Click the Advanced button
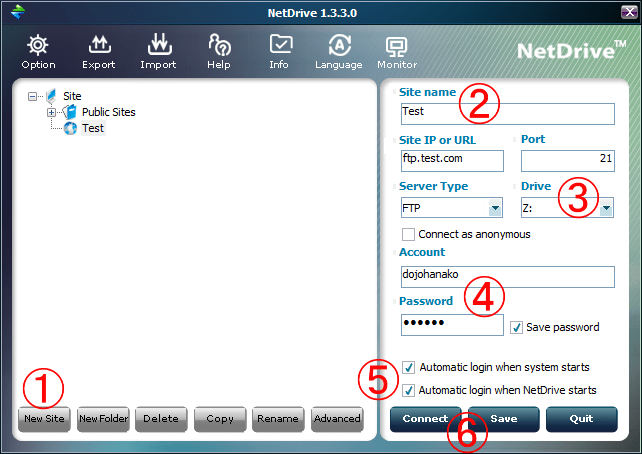The width and height of the screenshot is (642, 454). coord(336,419)
